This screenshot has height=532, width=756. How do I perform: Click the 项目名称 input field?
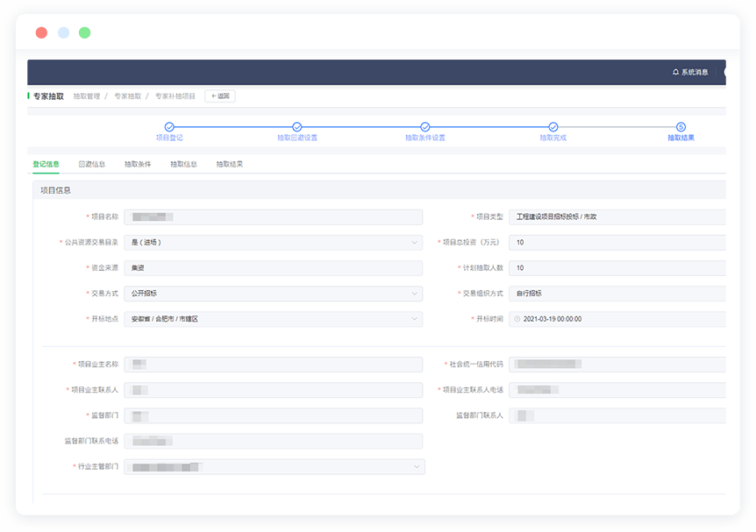tap(273, 216)
